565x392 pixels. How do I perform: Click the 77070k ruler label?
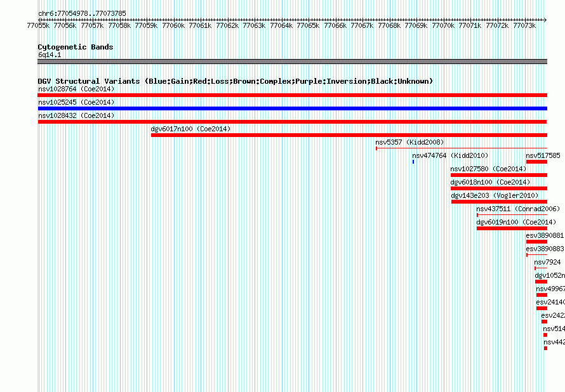443,26
